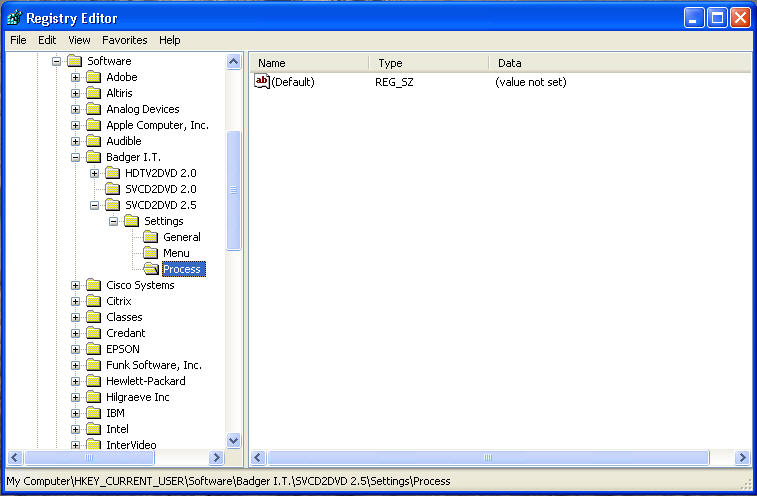Open the Help menu
The height and width of the screenshot is (496, 757).
(169, 40)
